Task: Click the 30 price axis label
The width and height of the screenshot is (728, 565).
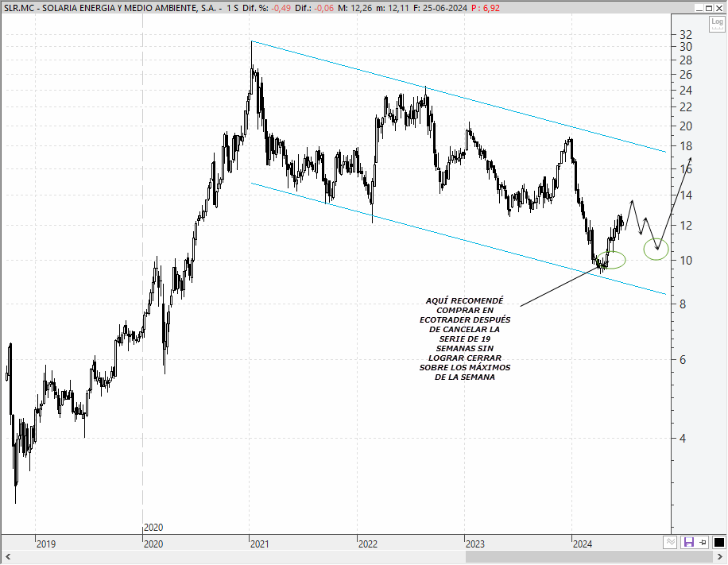Action: point(686,47)
